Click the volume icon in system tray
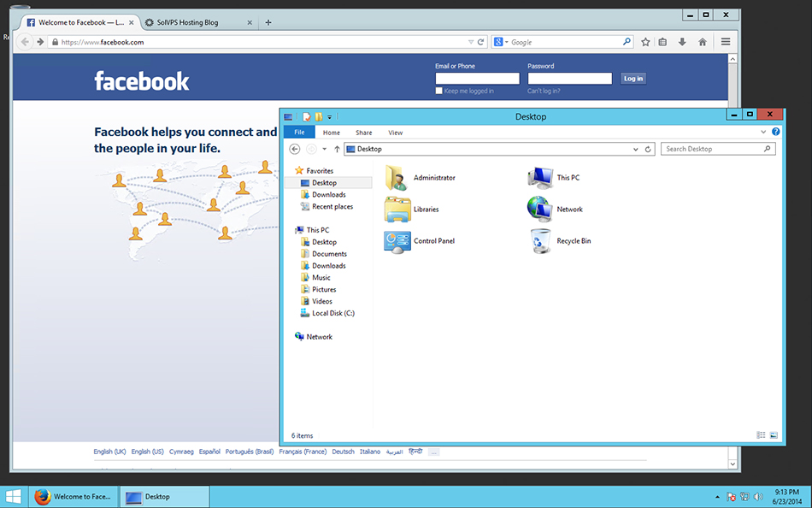812x508 pixels. (758, 497)
